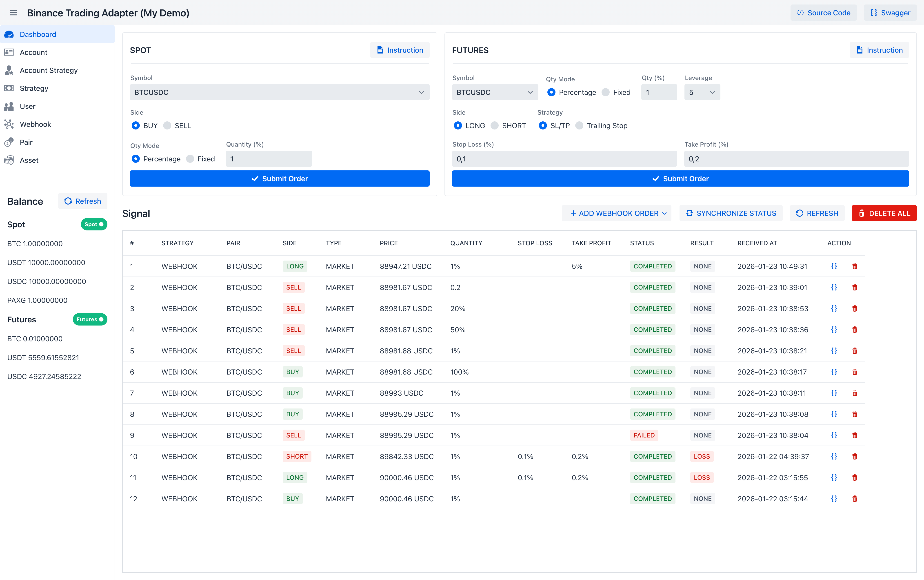The height and width of the screenshot is (580, 924).
Task: Click the JSON braces icon in row 1
Action: [834, 266]
